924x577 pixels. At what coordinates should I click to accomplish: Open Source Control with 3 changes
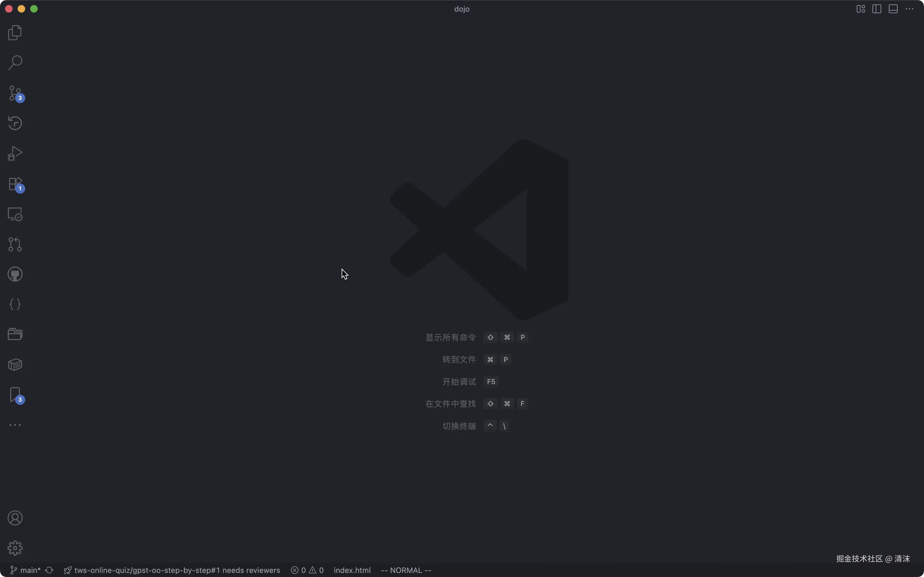(x=15, y=93)
